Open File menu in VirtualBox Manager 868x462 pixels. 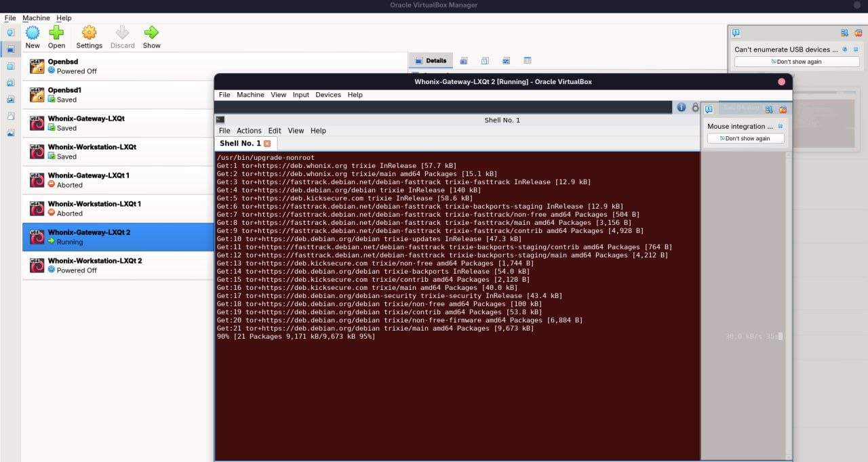click(10, 18)
